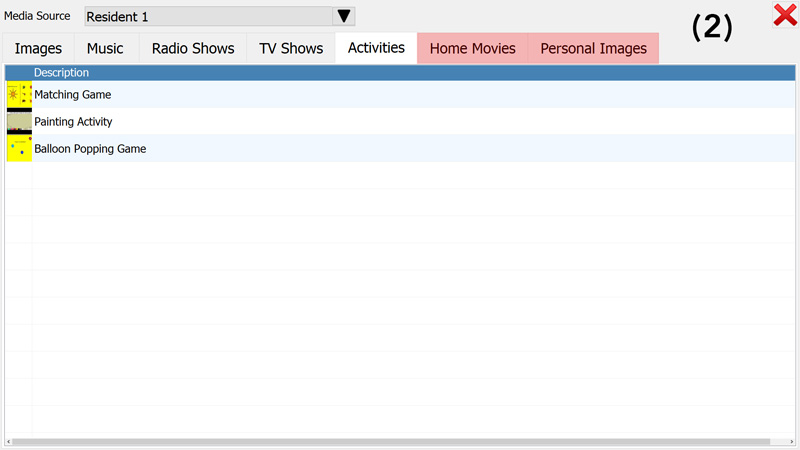Open the Music tab

(105, 49)
